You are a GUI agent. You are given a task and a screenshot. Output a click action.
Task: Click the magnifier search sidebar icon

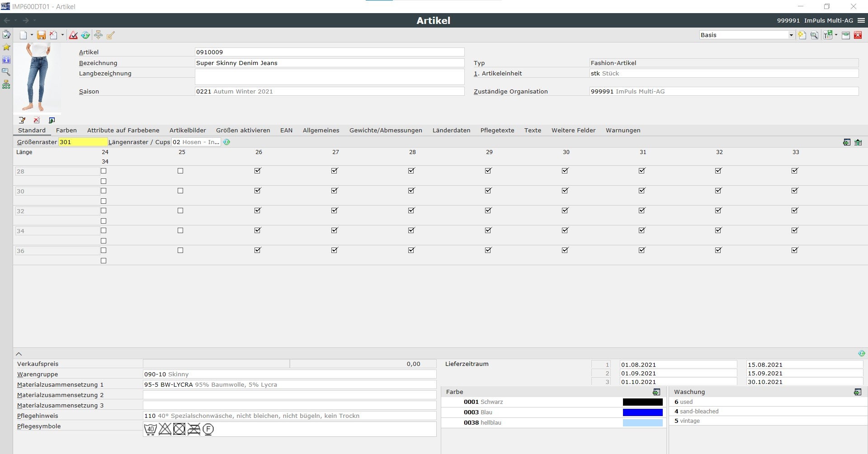click(6, 72)
